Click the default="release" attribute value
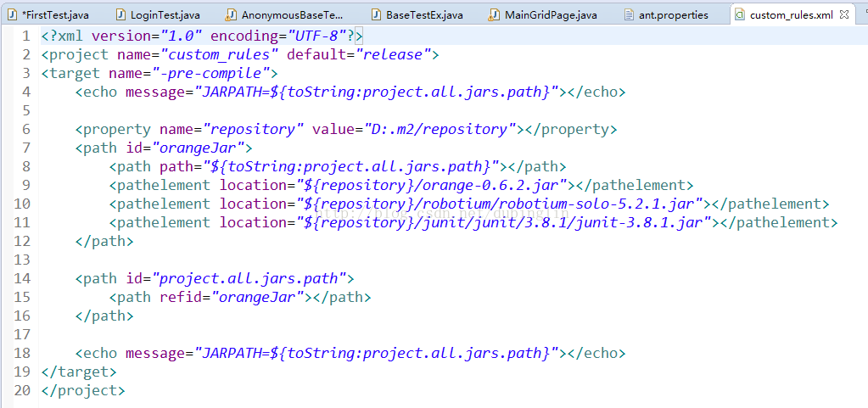868x408 pixels. coord(394,55)
